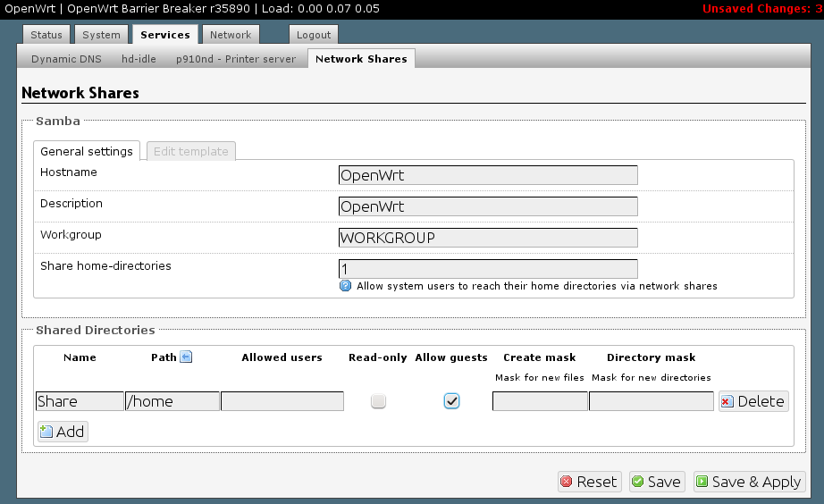The width and height of the screenshot is (824, 504).
Task: Focus the Workgroup input field
Action: tap(488, 238)
